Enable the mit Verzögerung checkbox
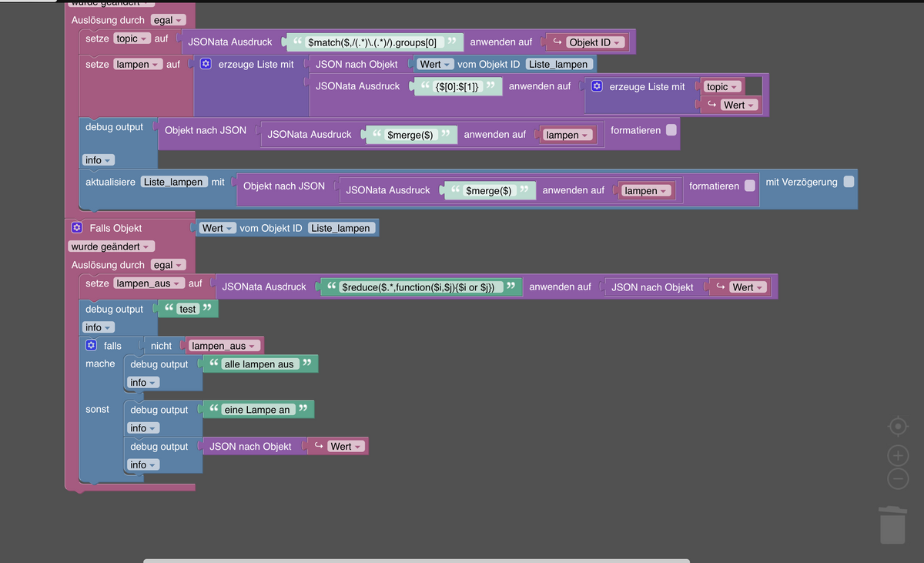This screenshot has height=563, width=924. pos(849,182)
